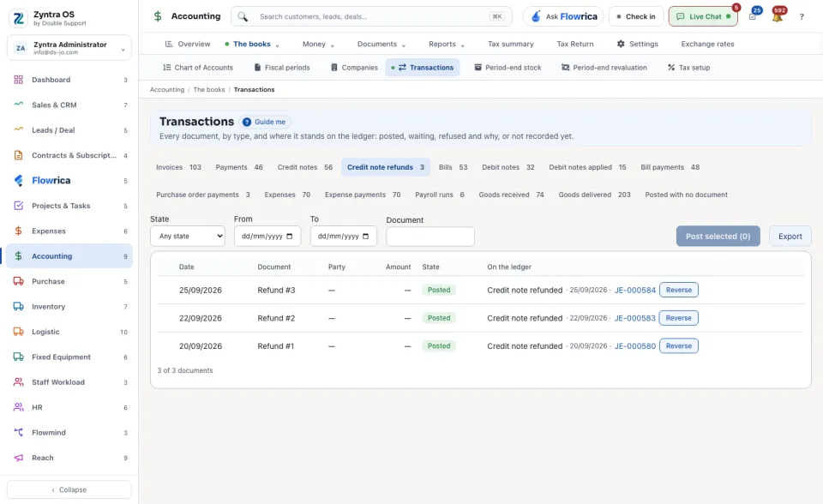Viewport: 823px width, 504px height.
Task: Click Post selected (0) button
Action: [x=718, y=237]
